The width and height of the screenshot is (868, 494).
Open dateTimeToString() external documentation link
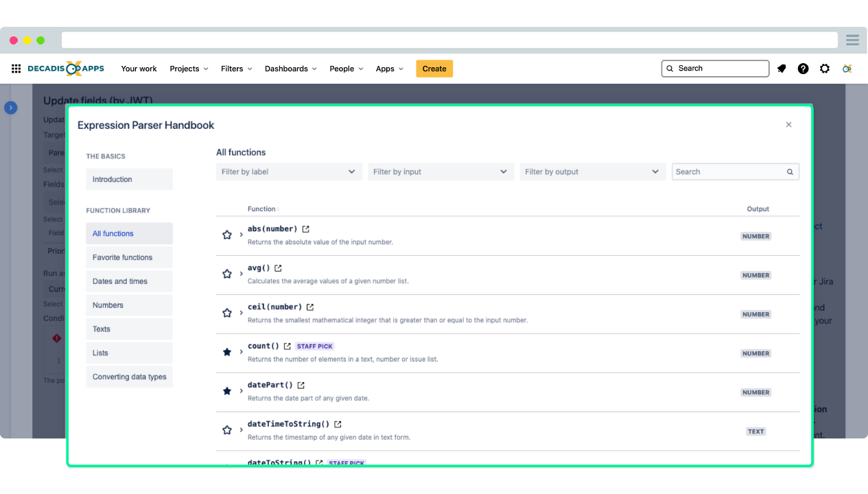pyautogui.click(x=338, y=425)
